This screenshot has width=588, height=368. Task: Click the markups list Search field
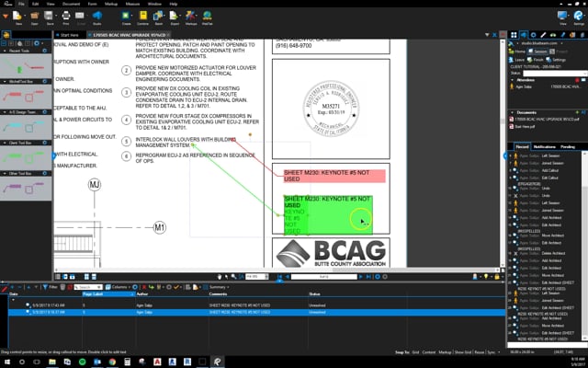point(88,287)
